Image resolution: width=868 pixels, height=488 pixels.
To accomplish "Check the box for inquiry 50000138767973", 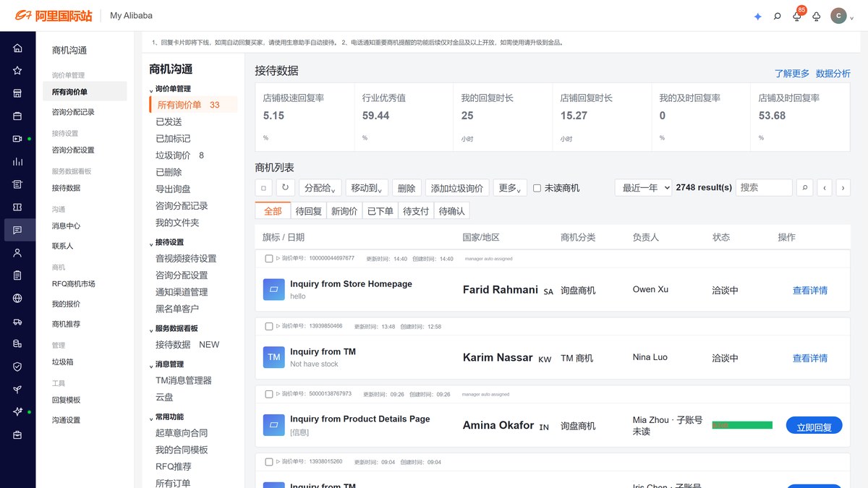I will point(269,394).
